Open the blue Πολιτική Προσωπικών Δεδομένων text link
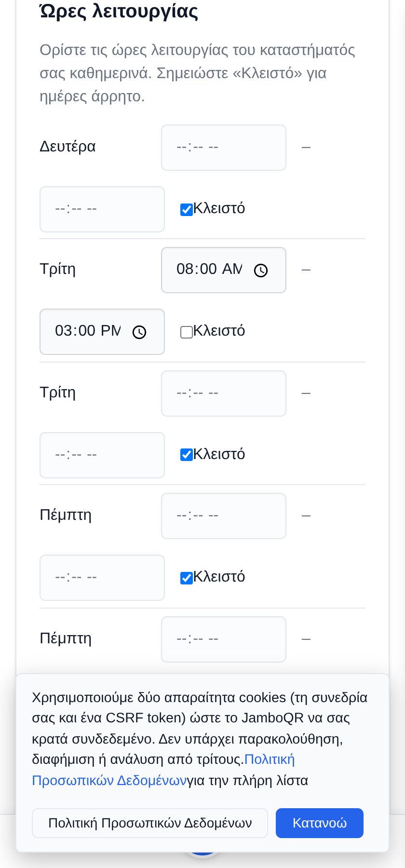The image size is (405, 868). point(163,770)
